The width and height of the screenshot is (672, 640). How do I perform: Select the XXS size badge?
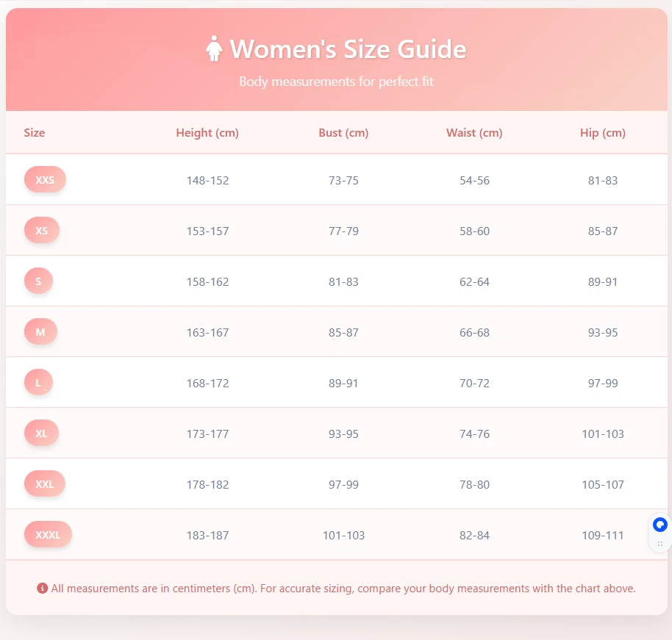(x=45, y=180)
